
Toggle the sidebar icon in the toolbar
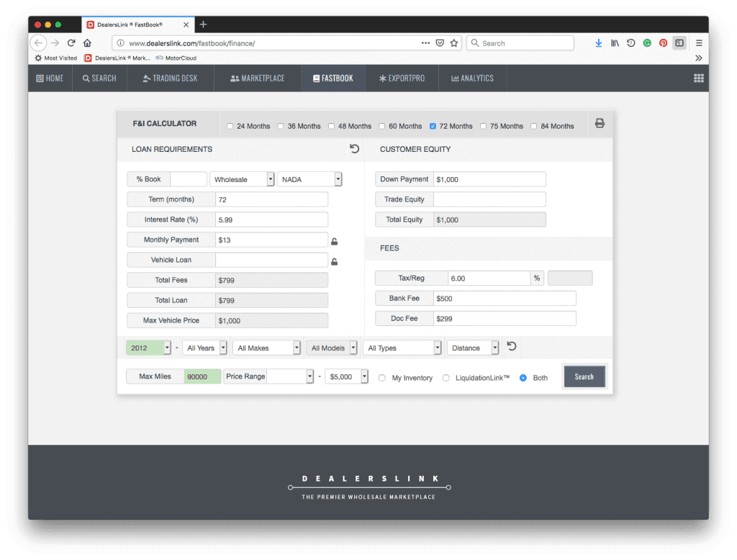[x=679, y=42]
